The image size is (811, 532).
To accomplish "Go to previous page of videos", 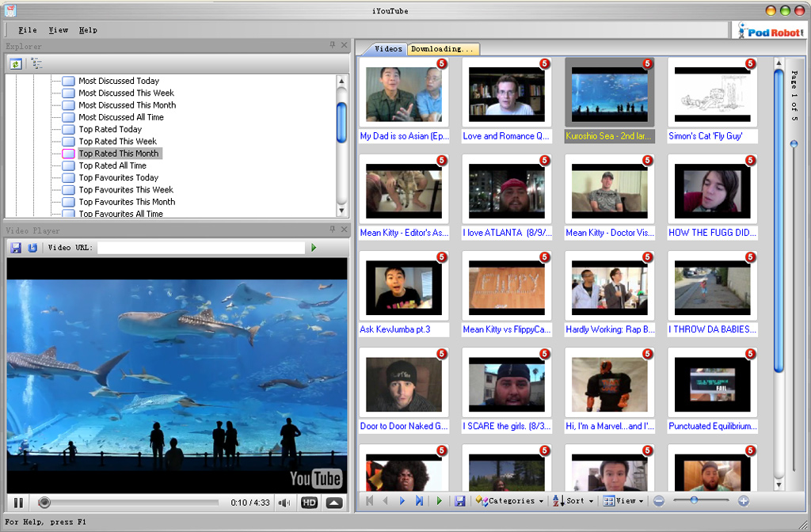I will 386,500.
